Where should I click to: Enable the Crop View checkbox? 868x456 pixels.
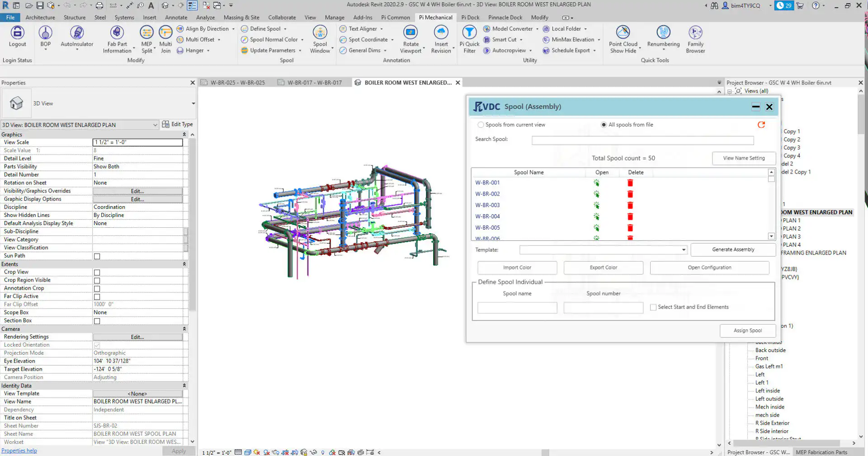[x=97, y=273]
